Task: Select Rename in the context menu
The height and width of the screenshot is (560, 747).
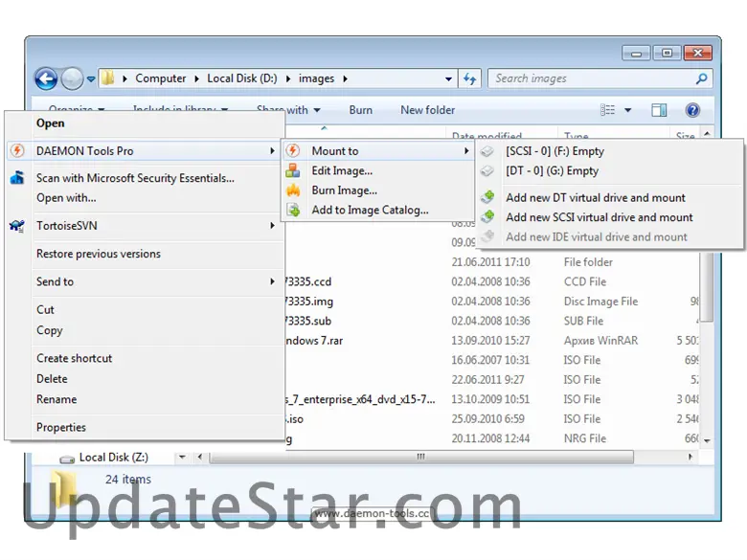Action: pyautogui.click(x=57, y=399)
